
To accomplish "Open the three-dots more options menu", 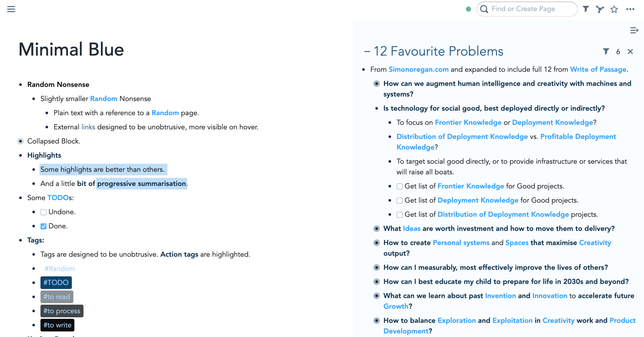I will click(x=630, y=9).
